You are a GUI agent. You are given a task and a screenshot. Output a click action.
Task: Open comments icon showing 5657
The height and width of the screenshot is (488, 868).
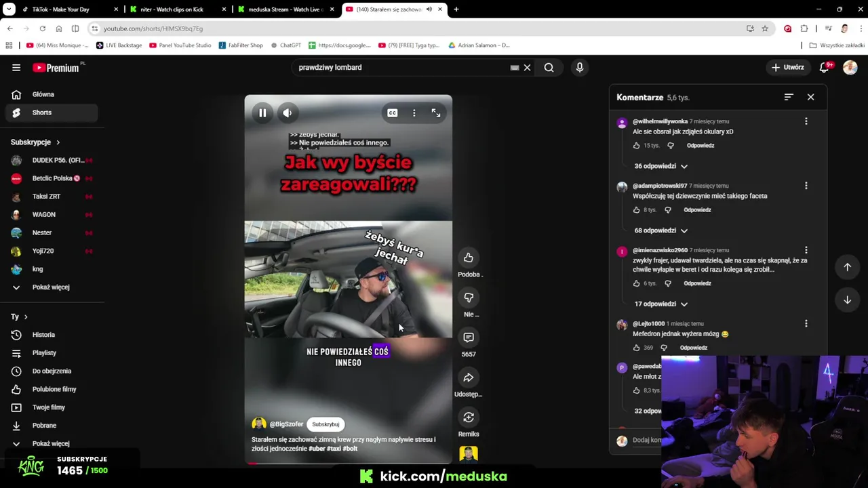tap(469, 338)
